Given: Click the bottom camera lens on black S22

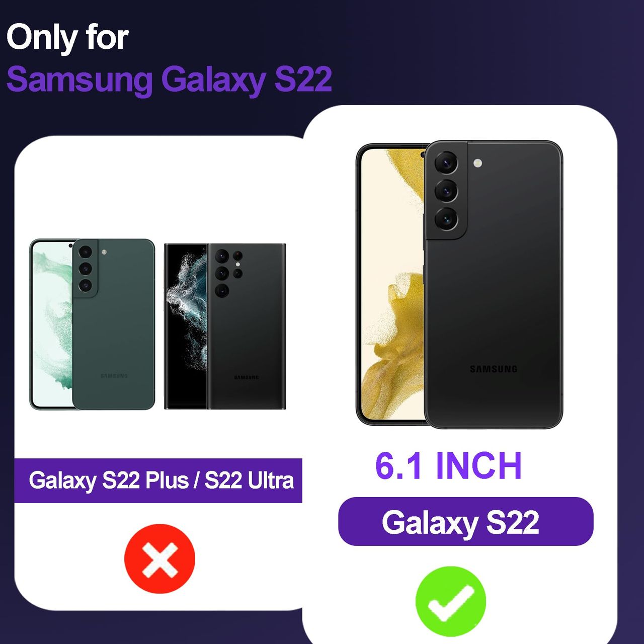Looking at the screenshot, I should point(446,219).
